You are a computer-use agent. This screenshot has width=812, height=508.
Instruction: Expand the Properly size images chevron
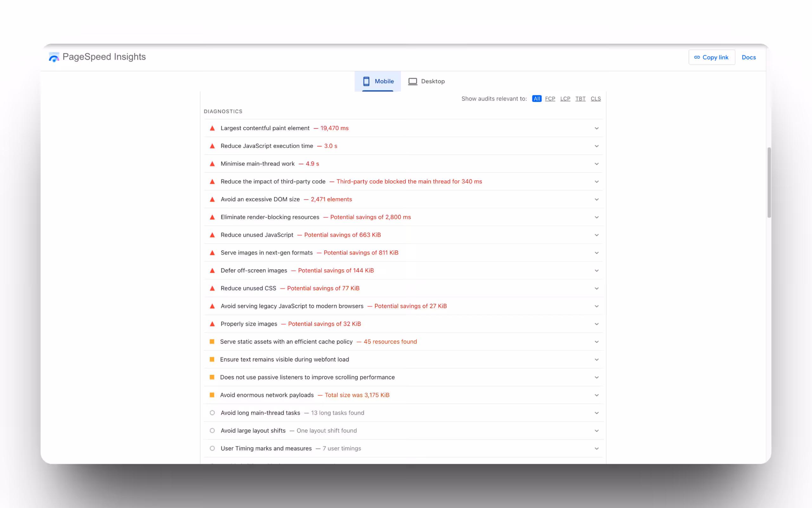pyautogui.click(x=597, y=324)
